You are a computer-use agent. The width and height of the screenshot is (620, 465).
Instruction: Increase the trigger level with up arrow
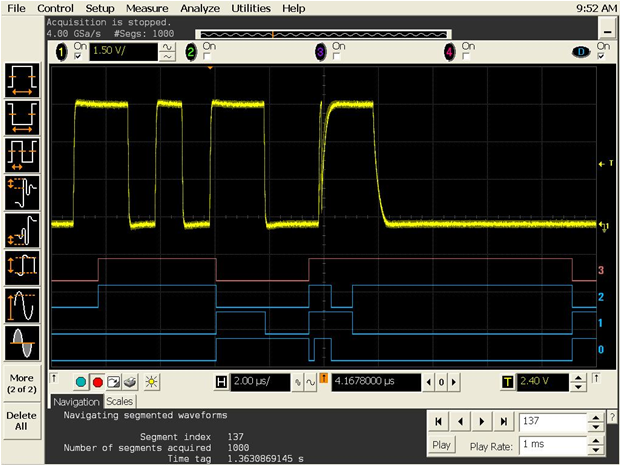(578, 378)
